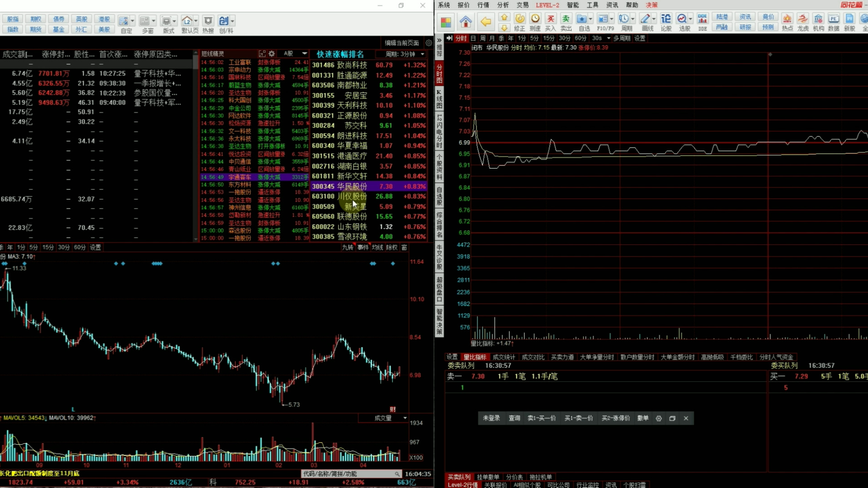The image size is (868, 488).
Task: Click the 论股 discussion icon
Action: tap(666, 21)
